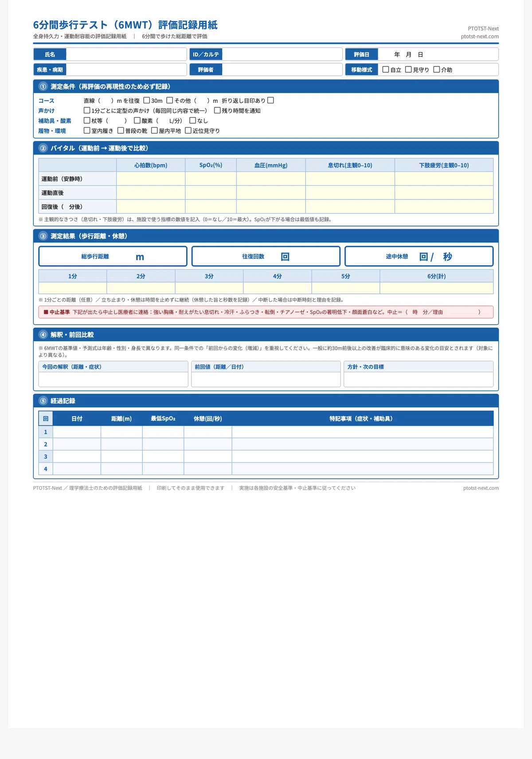Image resolution: width=532 pixels, height=759 pixels.
Task: Click the 方針・次の目標 text box
Action: coord(419,379)
